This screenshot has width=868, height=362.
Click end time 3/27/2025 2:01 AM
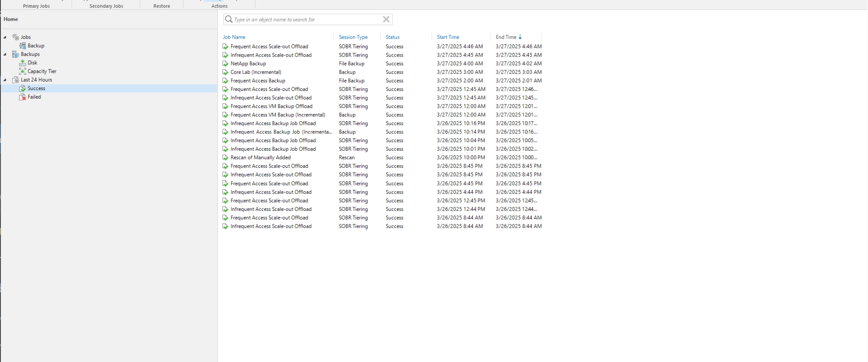point(519,81)
